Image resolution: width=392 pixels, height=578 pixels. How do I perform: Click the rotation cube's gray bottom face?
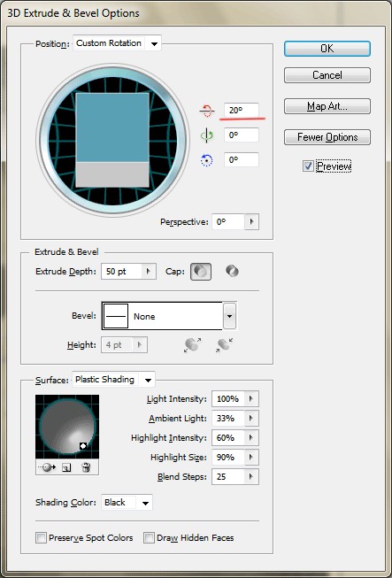(112, 174)
